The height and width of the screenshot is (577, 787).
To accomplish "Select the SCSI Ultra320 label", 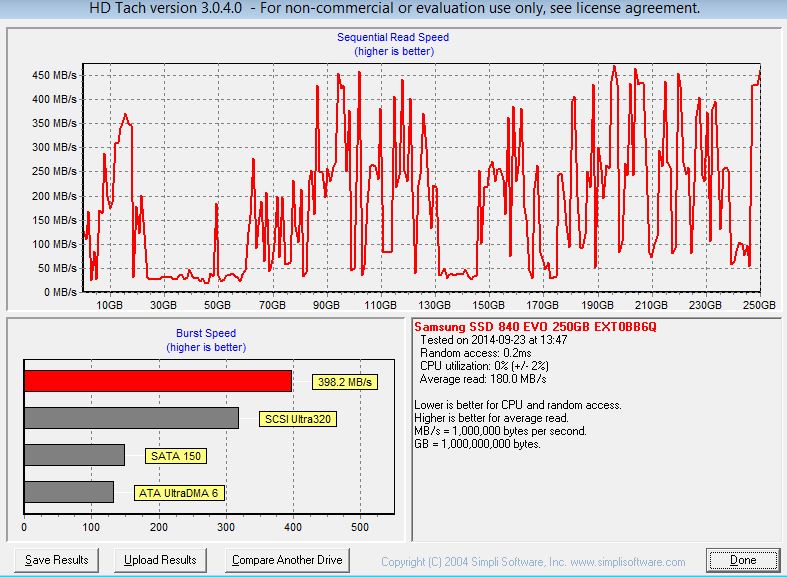I will point(298,419).
